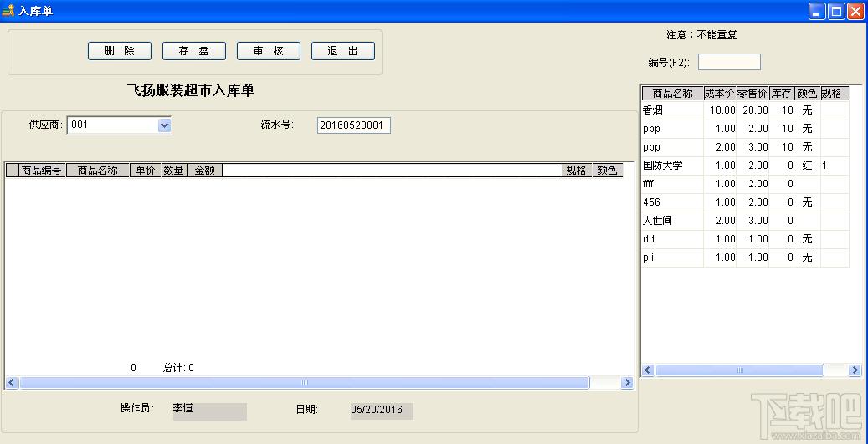Select the 人世间 product row

[745, 221]
